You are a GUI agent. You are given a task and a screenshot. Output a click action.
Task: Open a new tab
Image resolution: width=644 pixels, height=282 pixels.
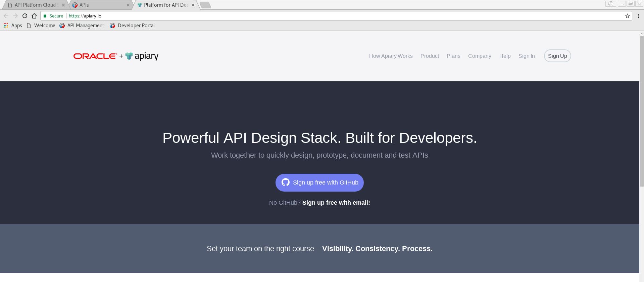click(x=205, y=5)
